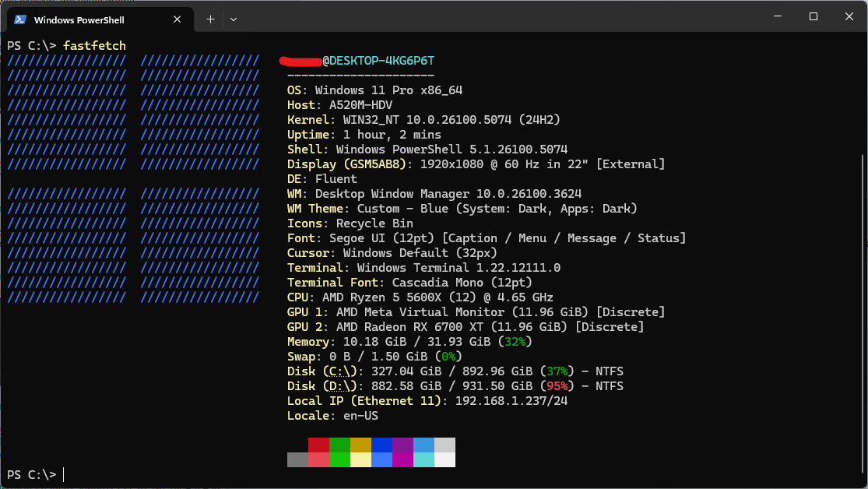Close the Windows Terminal window
Viewport: 868px width, 489px height.
(849, 16)
